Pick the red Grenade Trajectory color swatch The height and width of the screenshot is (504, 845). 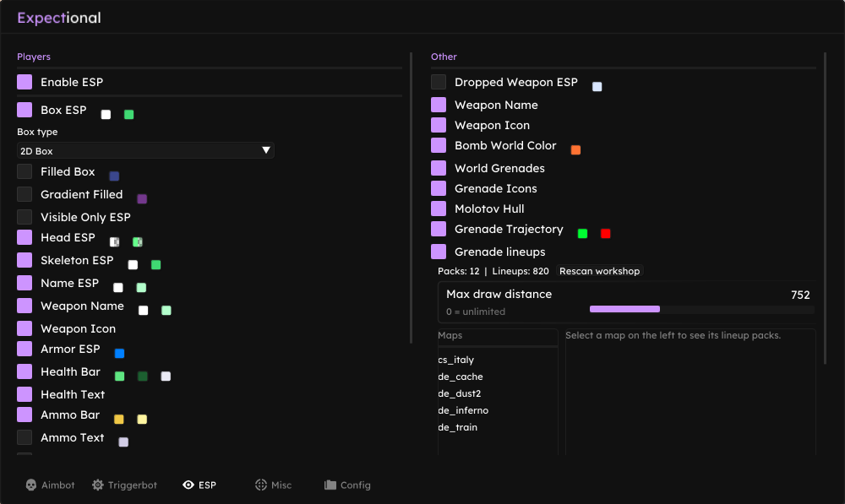(x=605, y=233)
